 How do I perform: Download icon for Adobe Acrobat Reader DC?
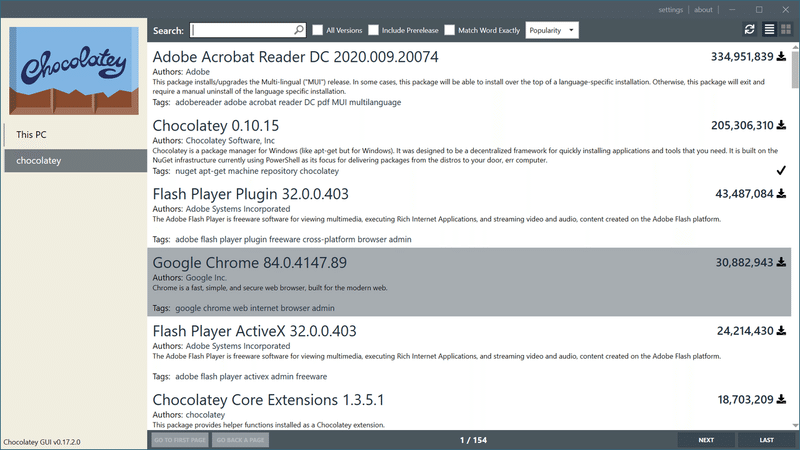(781, 57)
